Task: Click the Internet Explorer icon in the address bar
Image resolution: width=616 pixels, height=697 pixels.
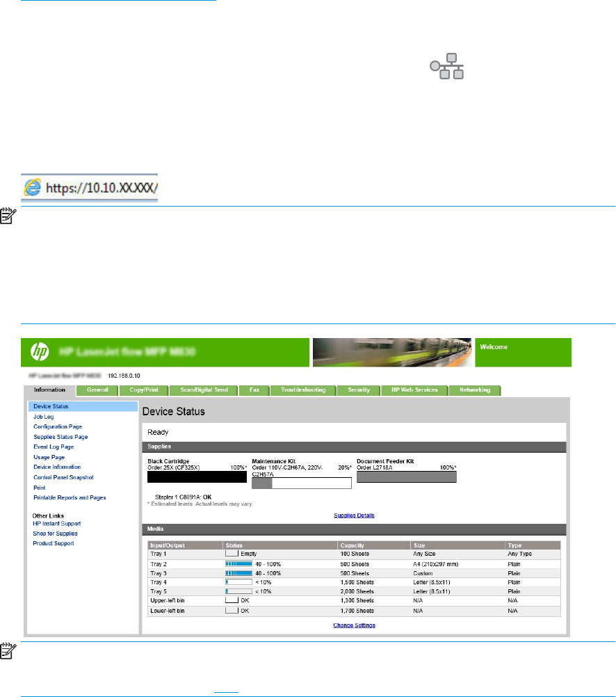Action: click(x=33, y=188)
